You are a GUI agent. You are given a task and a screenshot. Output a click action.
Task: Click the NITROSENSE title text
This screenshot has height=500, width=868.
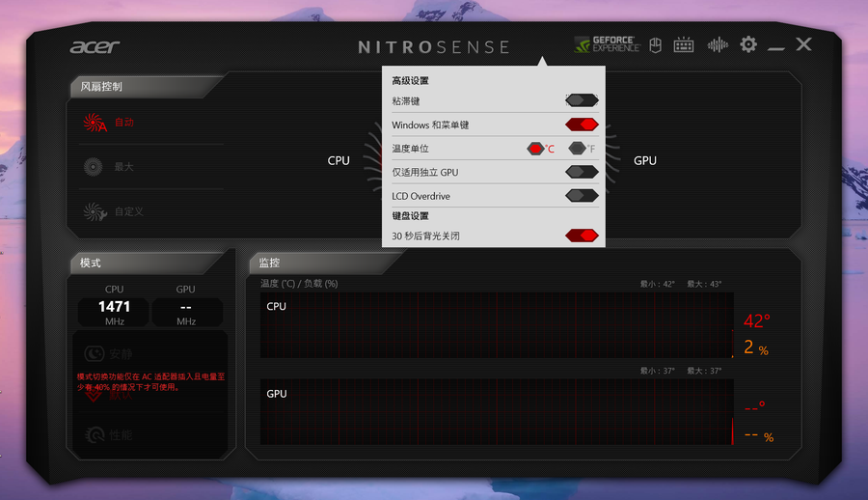click(x=434, y=47)
